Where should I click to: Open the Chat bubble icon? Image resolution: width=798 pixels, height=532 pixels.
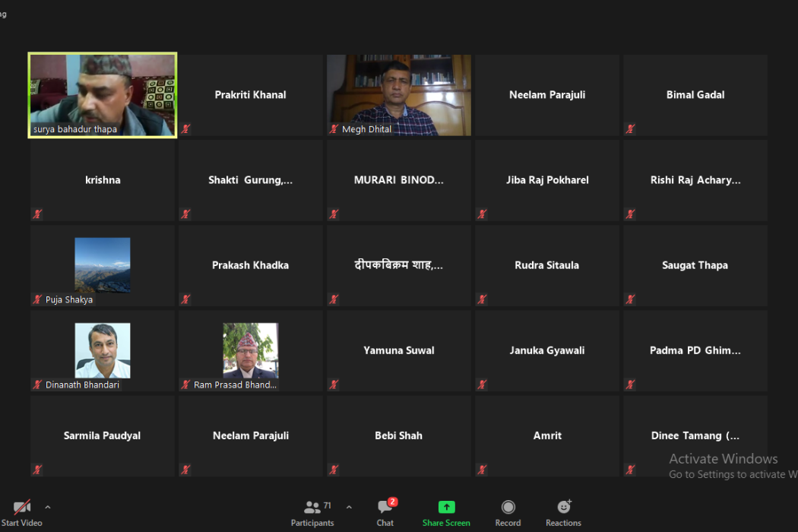tap(385, 507)
